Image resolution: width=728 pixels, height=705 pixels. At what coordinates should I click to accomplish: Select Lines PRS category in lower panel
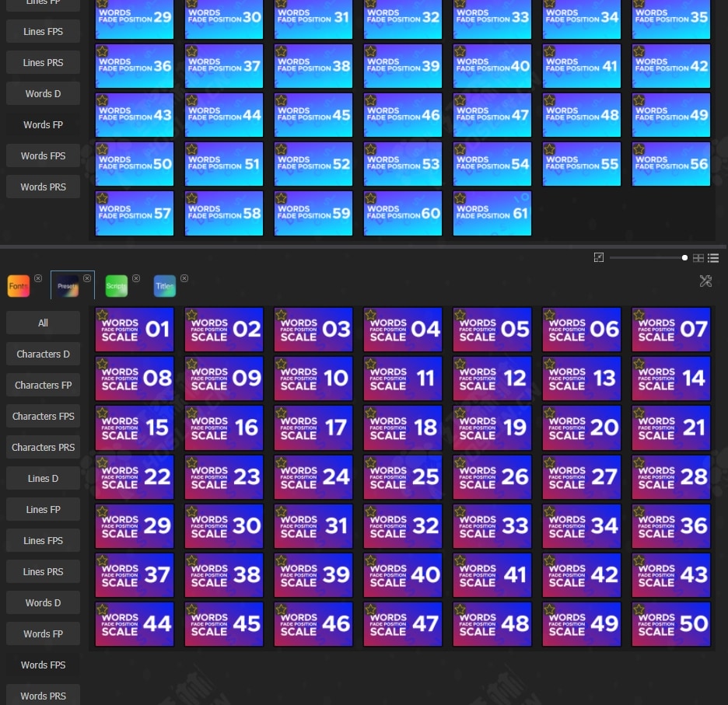44,572
